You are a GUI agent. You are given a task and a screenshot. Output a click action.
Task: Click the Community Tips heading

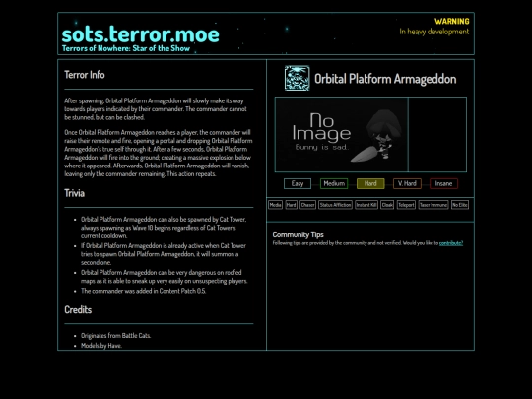[298, 234]
